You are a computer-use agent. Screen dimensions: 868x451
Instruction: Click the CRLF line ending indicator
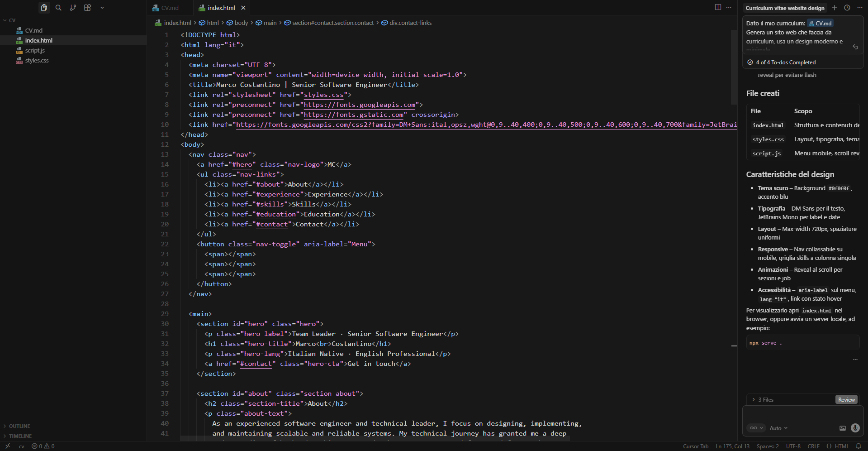pos(813,446)
